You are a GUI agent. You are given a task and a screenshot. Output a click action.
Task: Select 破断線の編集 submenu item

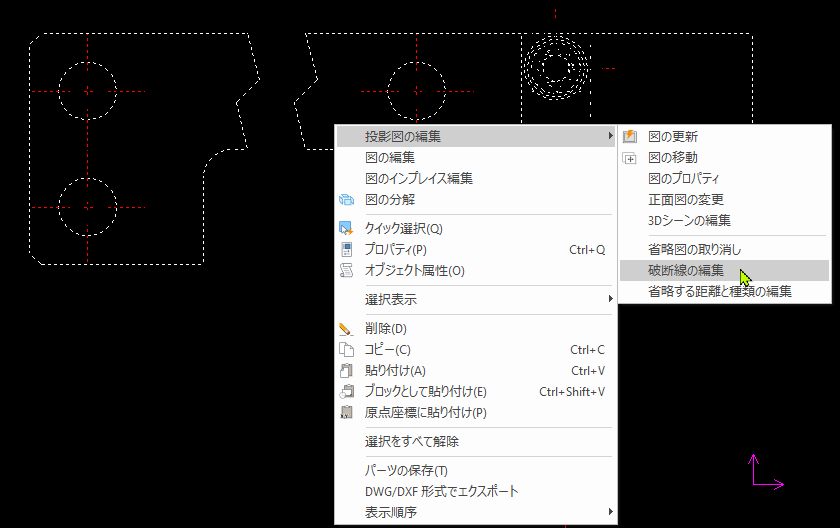(x=724, y=270)
